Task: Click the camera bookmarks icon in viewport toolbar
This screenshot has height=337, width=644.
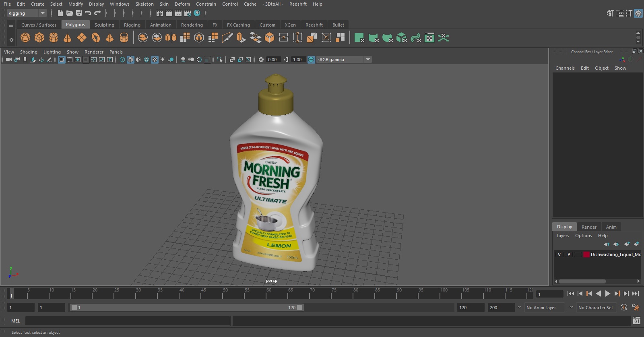Action: [x=25, y=60]
